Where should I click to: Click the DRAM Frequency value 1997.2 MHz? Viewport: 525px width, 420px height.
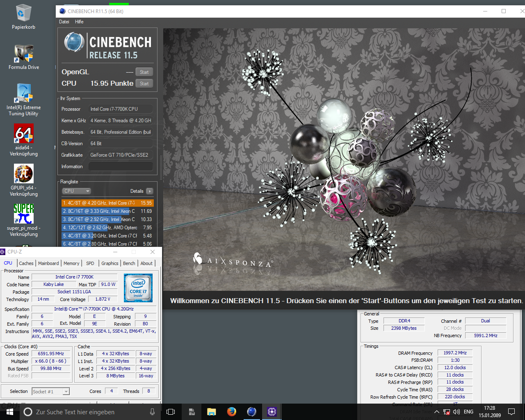[x=455, y=353]
